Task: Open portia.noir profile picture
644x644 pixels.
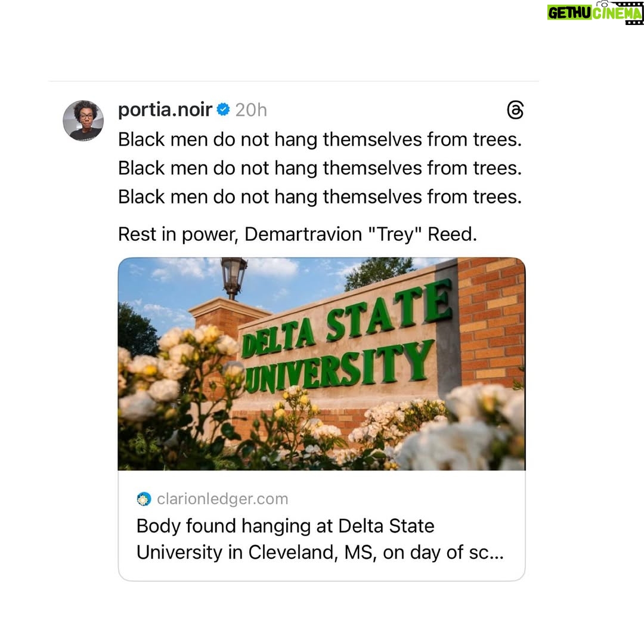Action: [x=83, y=120]
